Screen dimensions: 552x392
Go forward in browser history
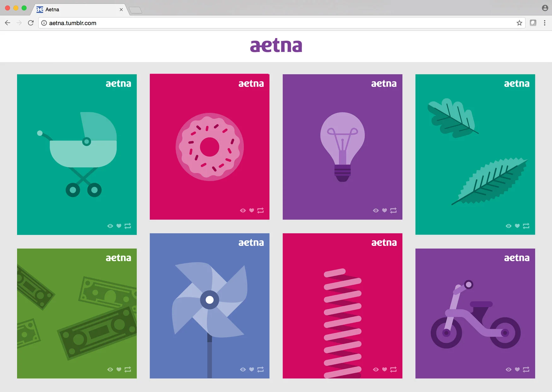[x=19, y=23]
